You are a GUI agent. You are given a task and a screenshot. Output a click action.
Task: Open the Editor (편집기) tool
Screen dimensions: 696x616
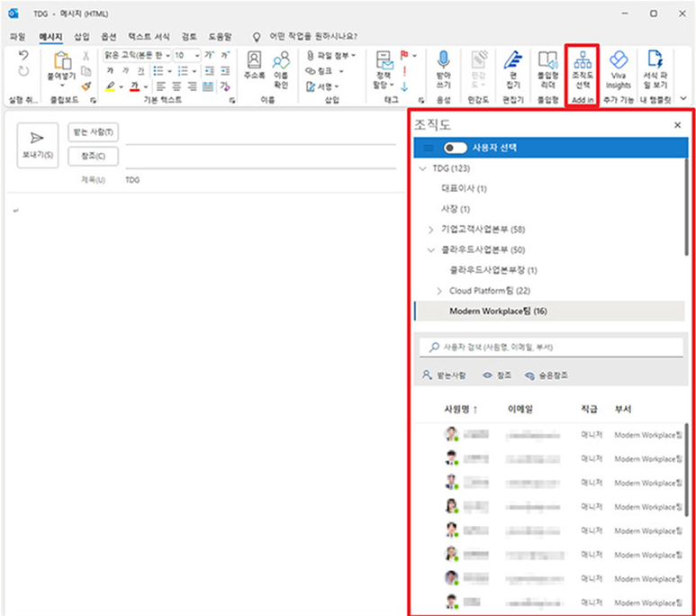[x=513, y=69]
